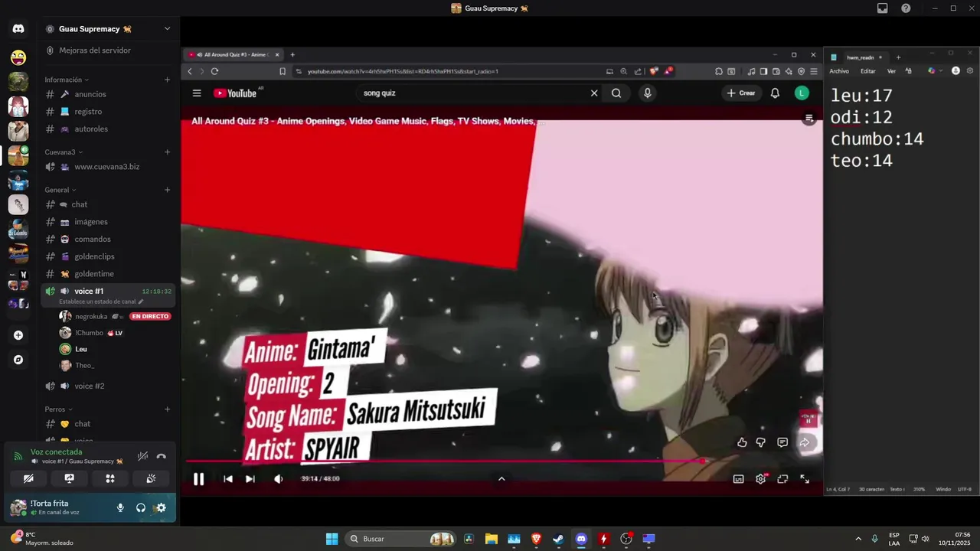Screen dimensions: 980x551
Task: Deafen Discord headphones
Action: [141, 507]
